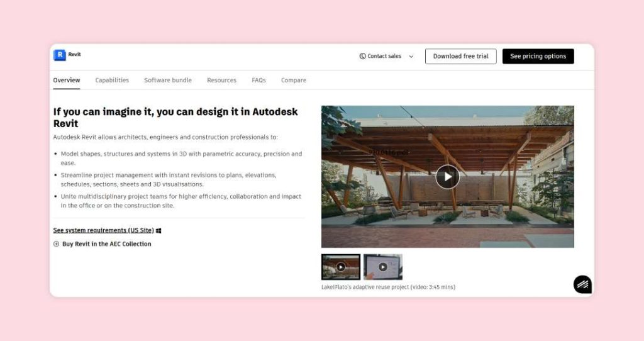Image resolution: width=644 pixels, height=341 pixels.
Task: Open the FAQs tab
Action: pyautogui.click(x=258, y=80)
